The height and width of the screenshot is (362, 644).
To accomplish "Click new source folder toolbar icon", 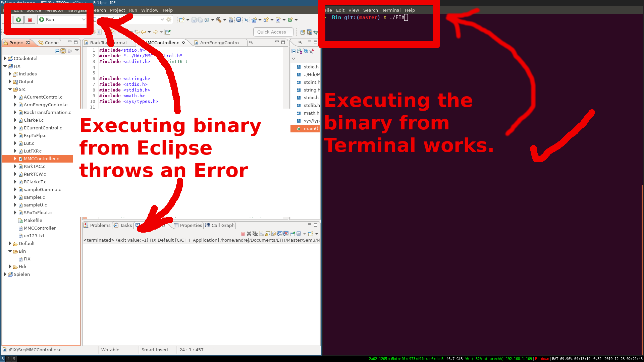I will [266, 20].
